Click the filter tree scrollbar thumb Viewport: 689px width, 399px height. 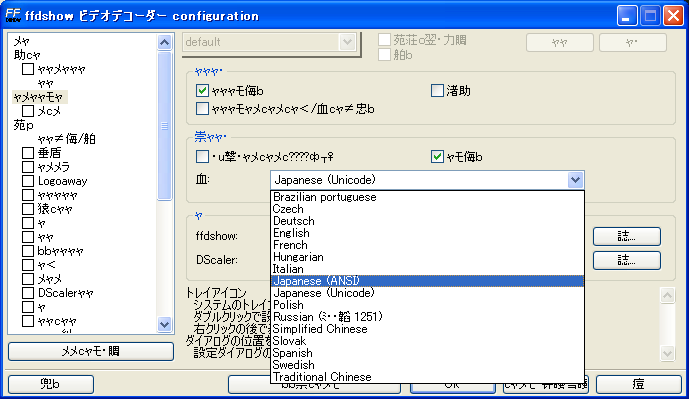164,126
